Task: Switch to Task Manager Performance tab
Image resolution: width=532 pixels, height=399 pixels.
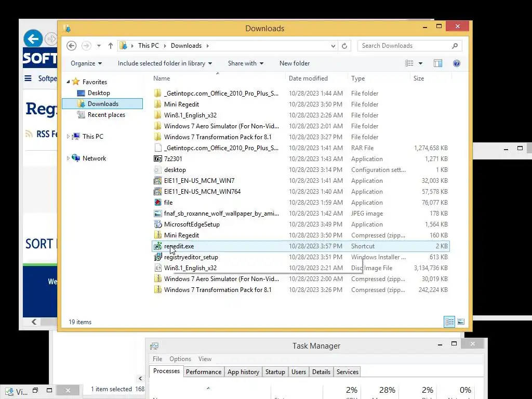Action: pyautogui.click(x=204, y=372)
